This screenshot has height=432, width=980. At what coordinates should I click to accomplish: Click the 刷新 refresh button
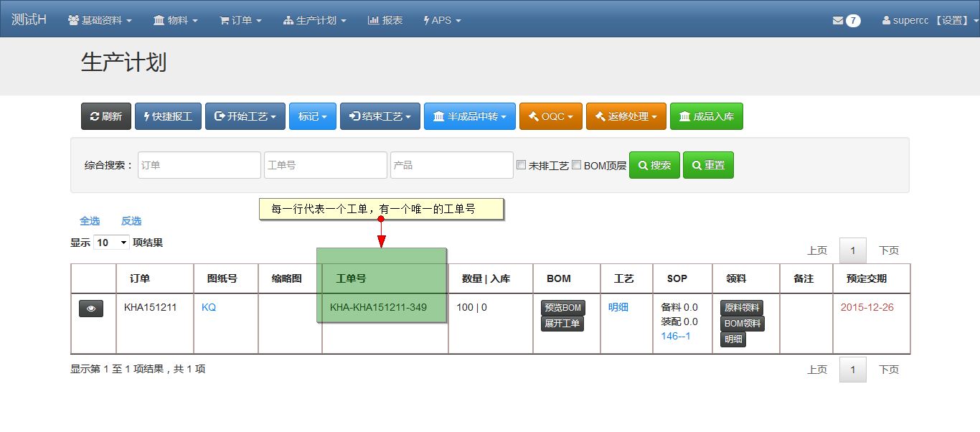point(106,116)
